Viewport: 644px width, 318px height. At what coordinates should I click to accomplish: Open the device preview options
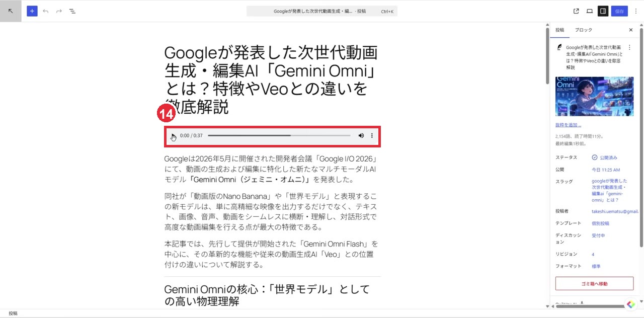pyautogui.click(x=590, y=11)
